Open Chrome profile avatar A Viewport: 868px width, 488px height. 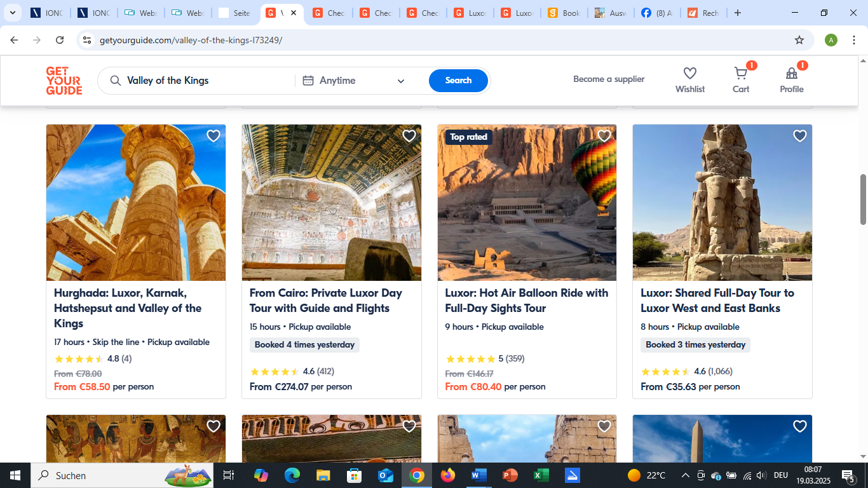[831, 40]
